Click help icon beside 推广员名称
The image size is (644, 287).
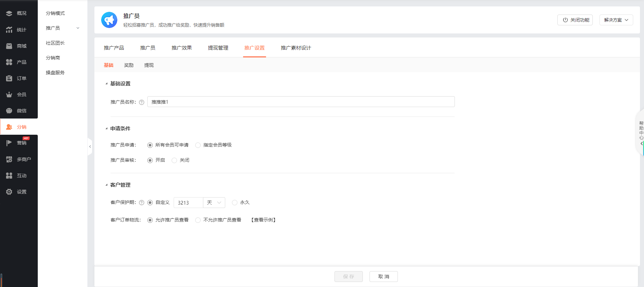point(142,102)
